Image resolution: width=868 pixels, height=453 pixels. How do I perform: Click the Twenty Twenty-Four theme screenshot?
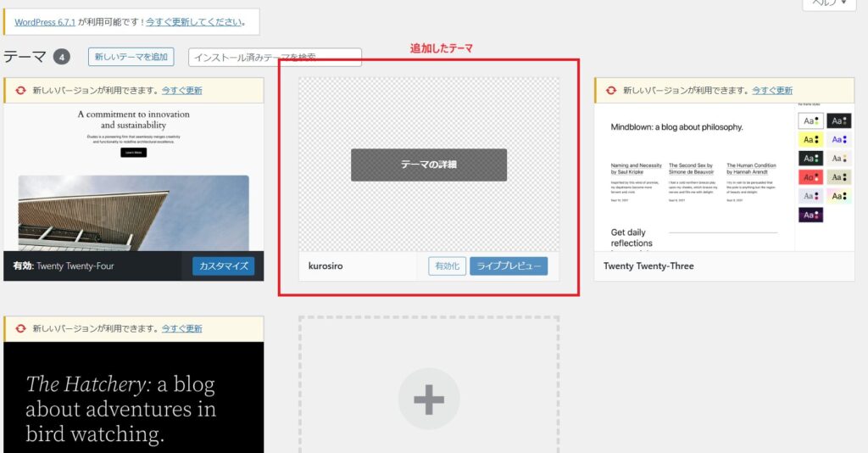pyautogui.click(x=134, y=176)
